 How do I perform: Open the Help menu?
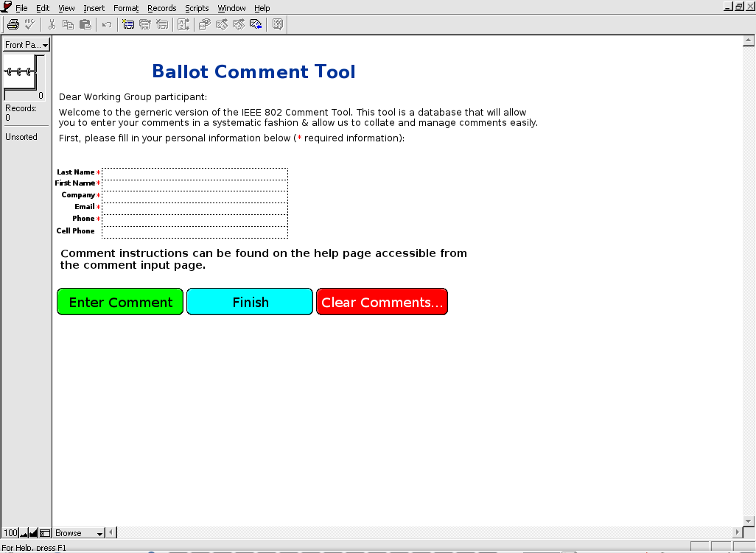(262, 8)
